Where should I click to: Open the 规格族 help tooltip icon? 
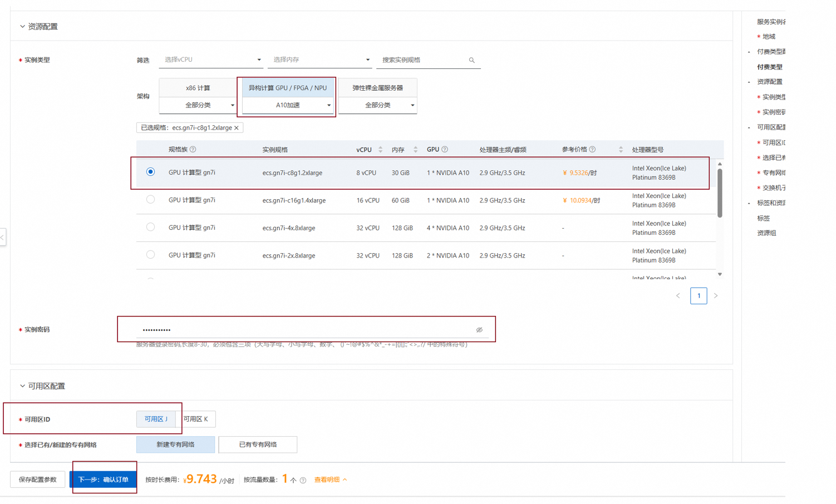193,150
